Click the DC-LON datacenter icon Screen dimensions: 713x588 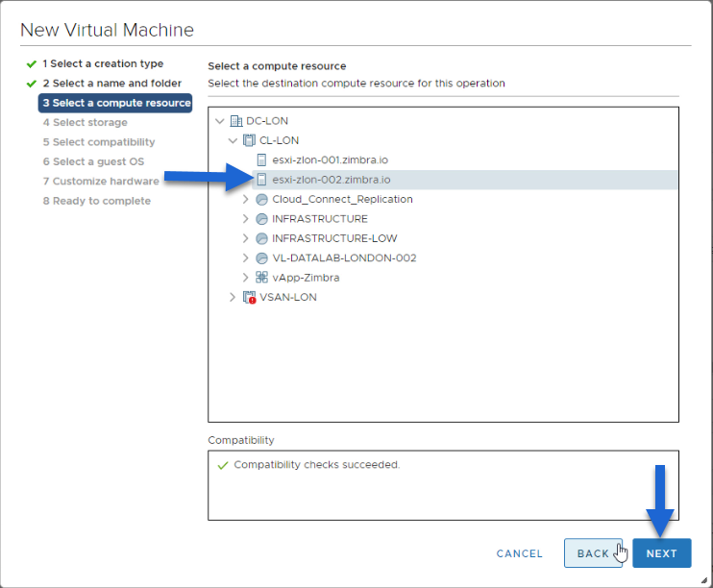coord(235,121)
